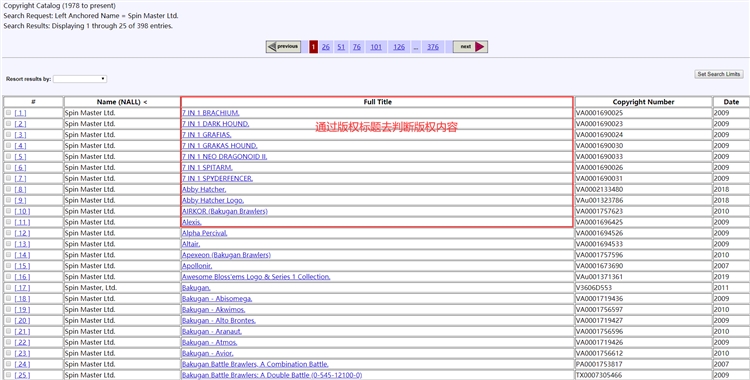The height and width of the screenshot is (380, 750).
Task: Check the checkbox for entry 14
Action: [8, 255]
